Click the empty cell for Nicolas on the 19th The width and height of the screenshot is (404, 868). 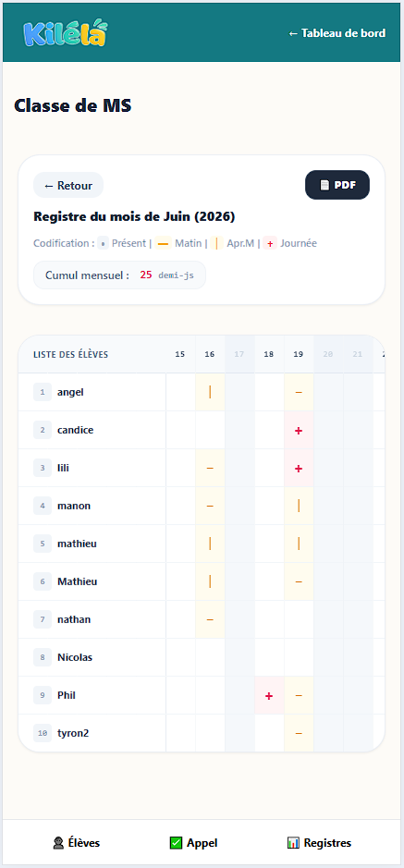point(299,657)
